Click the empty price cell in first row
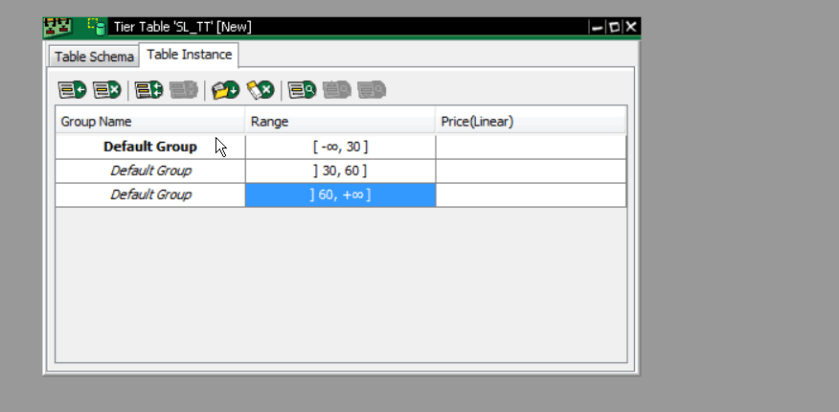This screenshot has height=412, width=839. point(530,147)
